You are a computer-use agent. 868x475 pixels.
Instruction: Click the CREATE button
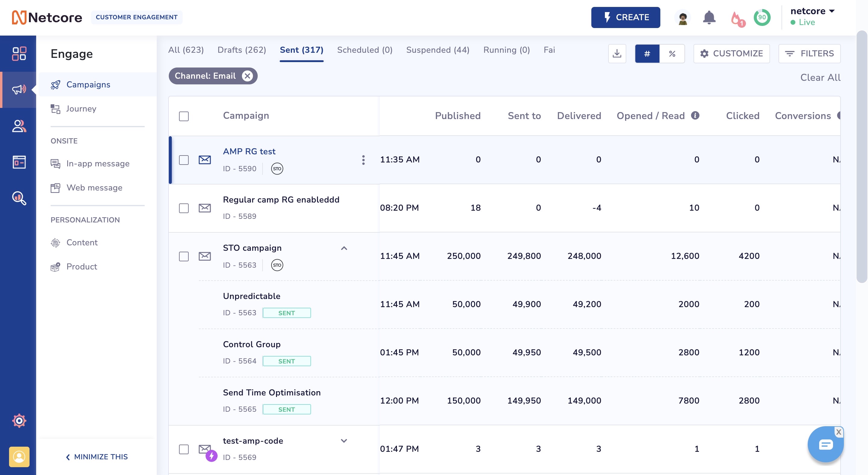click(x=625, y=17)
